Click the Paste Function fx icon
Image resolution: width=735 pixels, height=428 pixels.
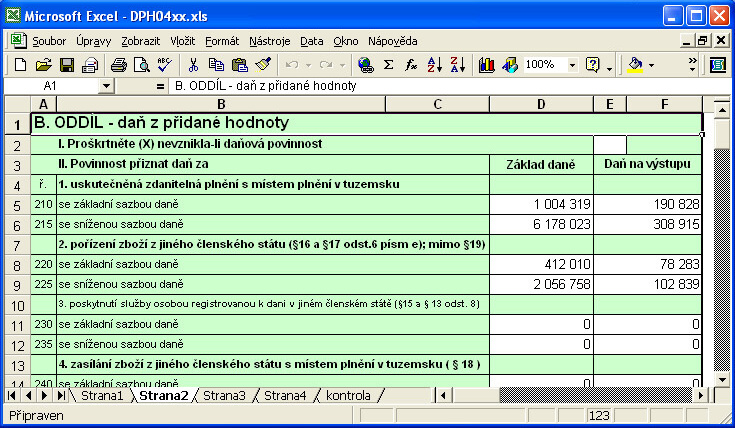tap(411, 65)
